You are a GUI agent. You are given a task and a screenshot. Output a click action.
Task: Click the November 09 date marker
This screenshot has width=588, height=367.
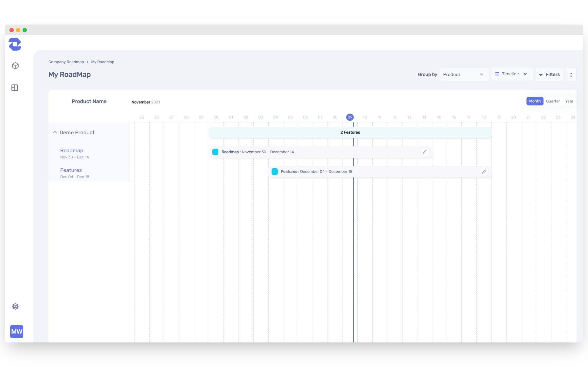tap(349, 117)
